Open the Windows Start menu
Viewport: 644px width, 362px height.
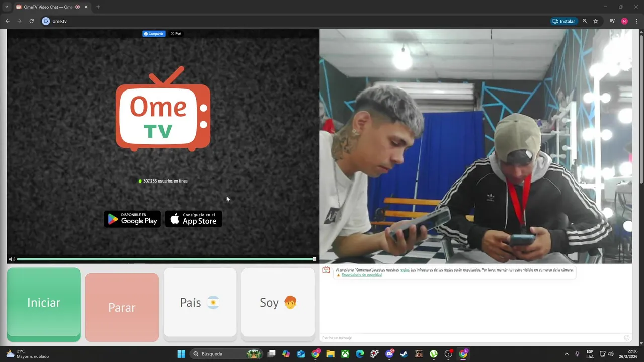[x=181, y=354]
